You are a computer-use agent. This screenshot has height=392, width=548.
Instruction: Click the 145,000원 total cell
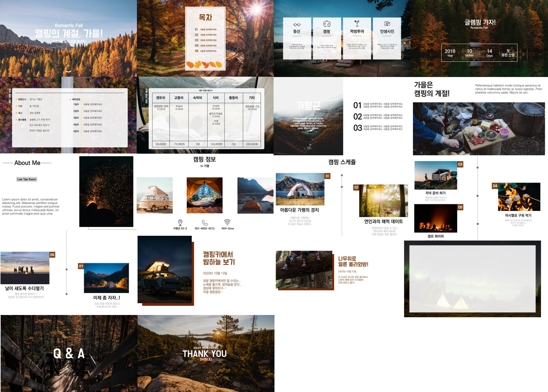point(216,144)
